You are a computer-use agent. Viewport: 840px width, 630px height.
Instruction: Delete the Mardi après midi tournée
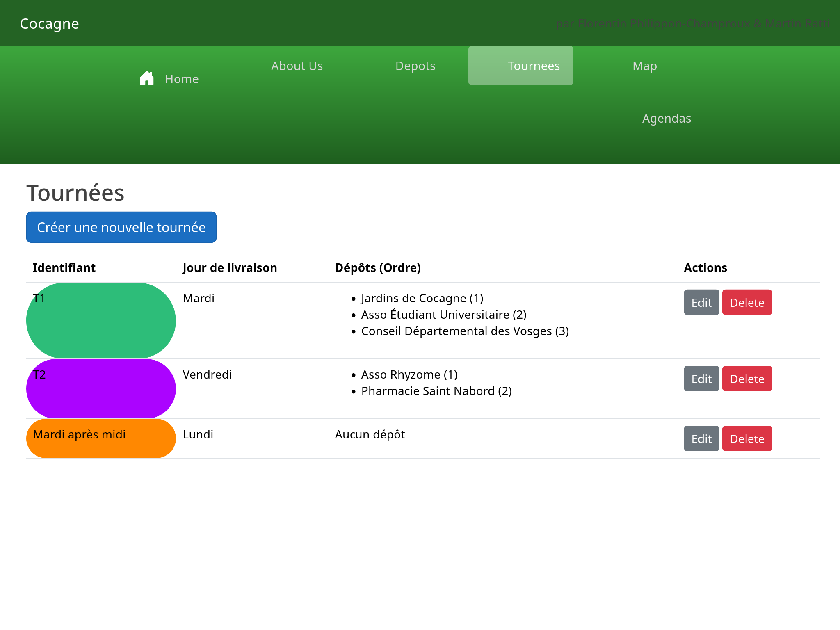tap(747, 438)
